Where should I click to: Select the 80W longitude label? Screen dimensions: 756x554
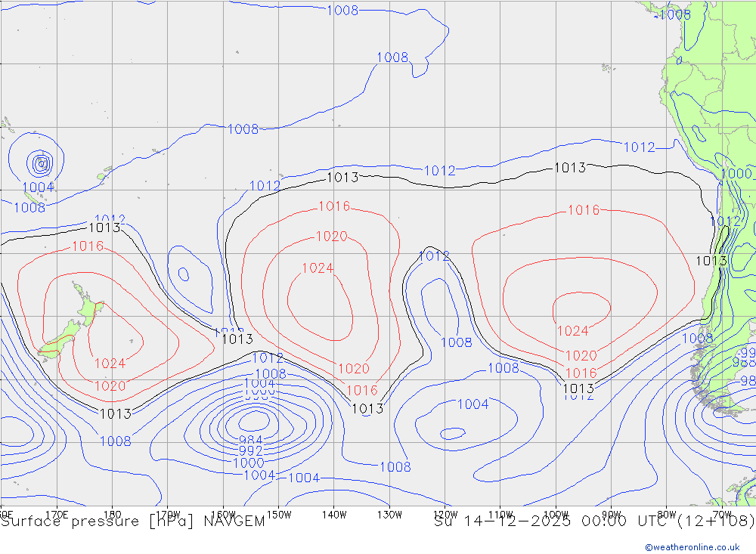(x=666, y=515)
